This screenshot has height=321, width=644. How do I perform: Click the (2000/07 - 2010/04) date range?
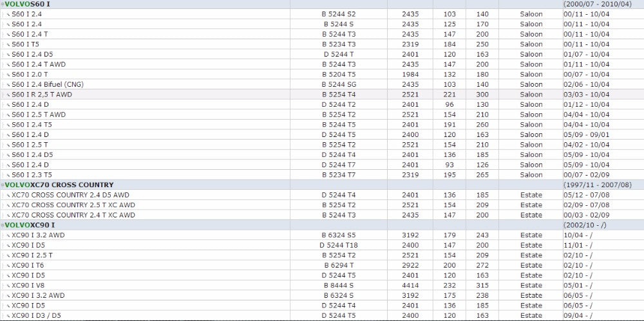pyautogui.click(x=598, y=4)
